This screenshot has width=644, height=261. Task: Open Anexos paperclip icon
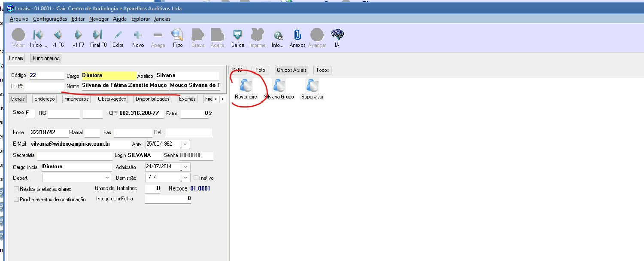click(297, 35)
